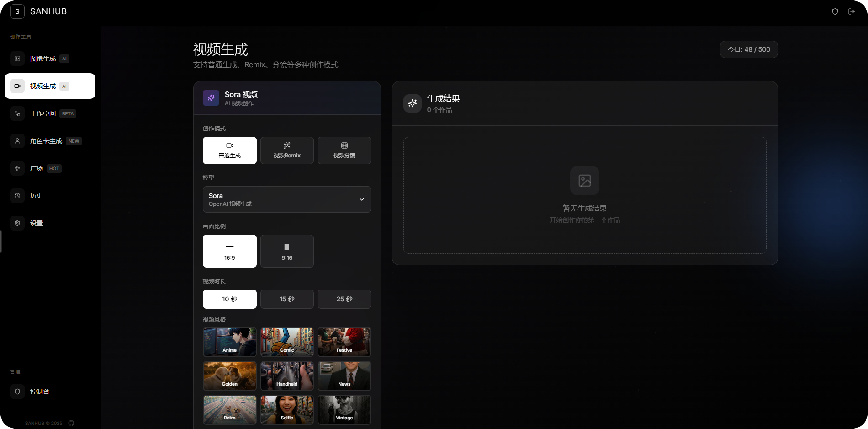Click the 视频生成 page title

pyautogui.click(x=221, y=49)
